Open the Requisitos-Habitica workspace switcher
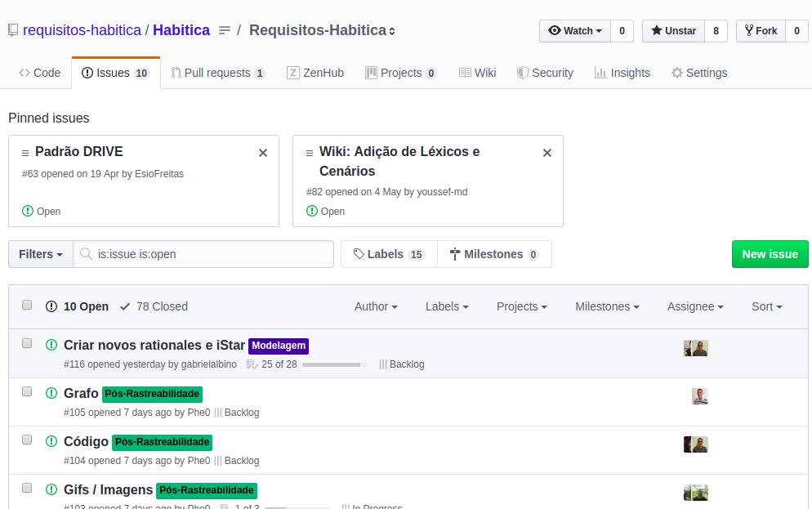This screenshot has width=812, height=509. [322, 30]
